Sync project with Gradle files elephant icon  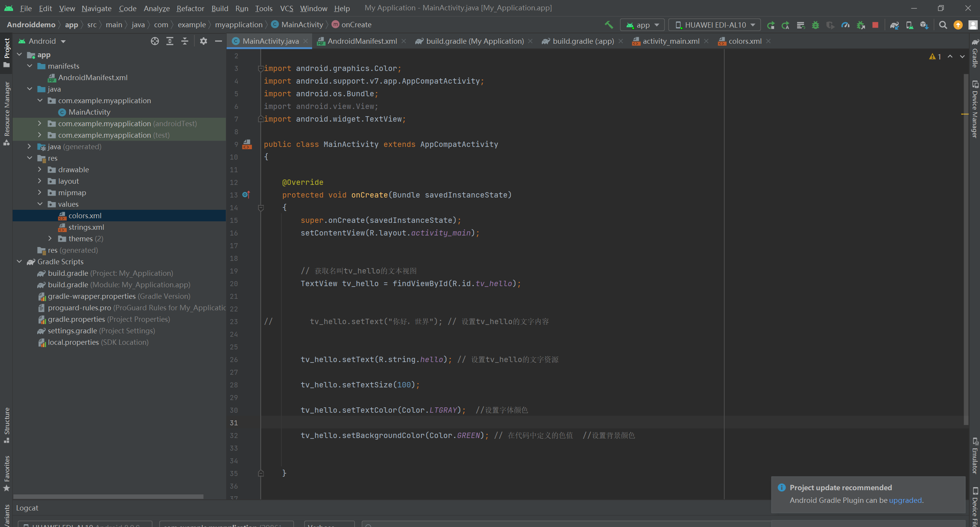coord(894,25)
